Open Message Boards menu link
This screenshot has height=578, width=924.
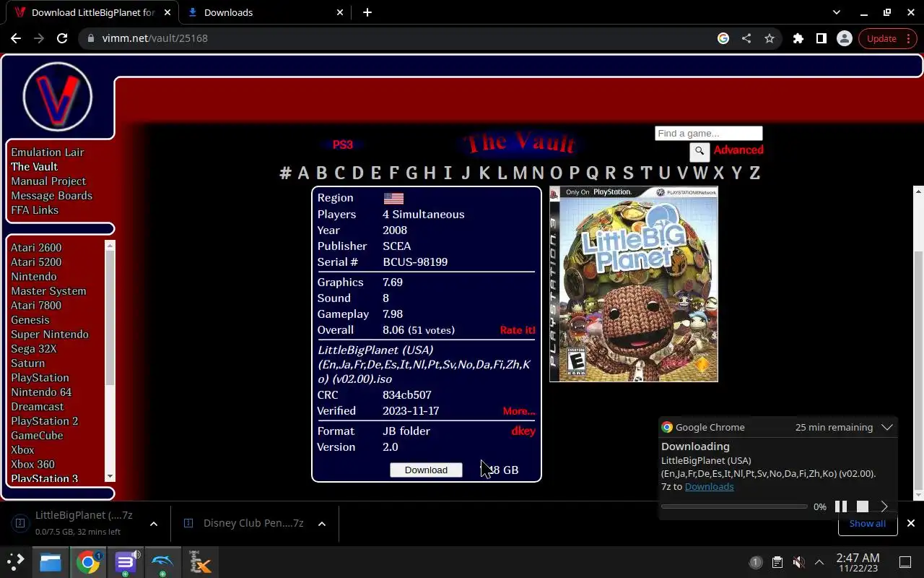coord(51,196)
